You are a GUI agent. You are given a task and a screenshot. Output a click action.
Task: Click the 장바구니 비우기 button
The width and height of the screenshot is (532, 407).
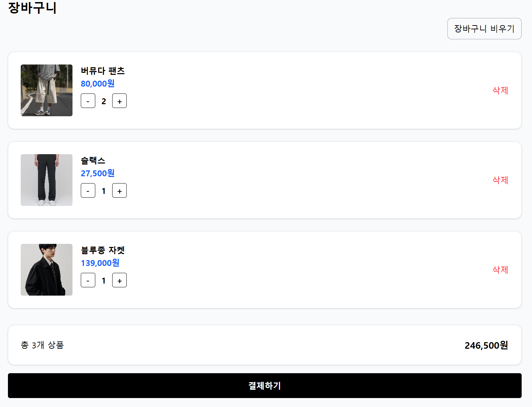tap(484, 29)
